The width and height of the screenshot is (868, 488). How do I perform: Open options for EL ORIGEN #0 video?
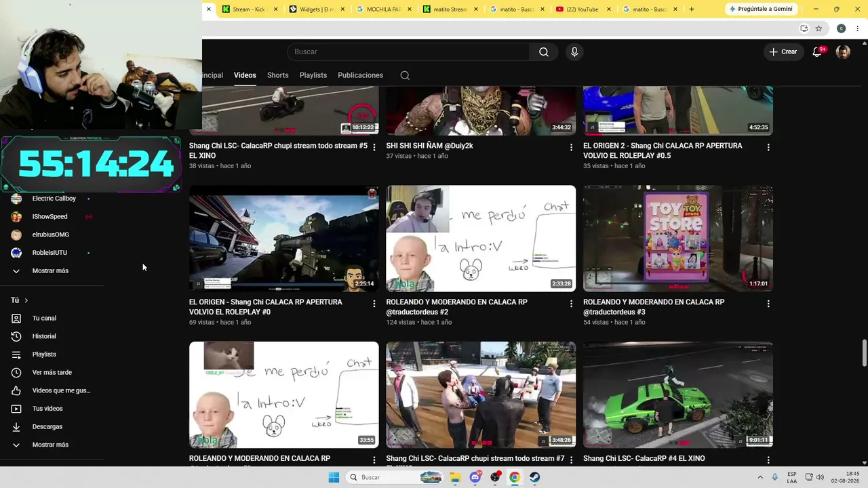pos(374,304)
